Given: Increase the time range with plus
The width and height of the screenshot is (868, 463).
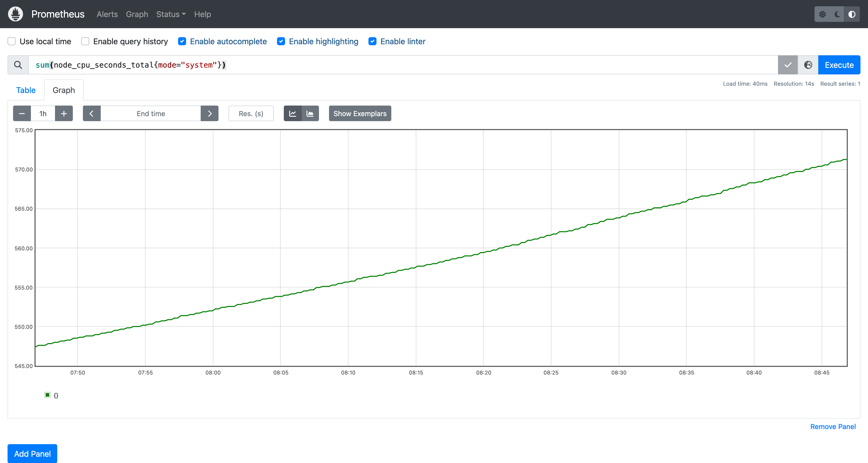Looking at the screenshot, I should [64, 113].
